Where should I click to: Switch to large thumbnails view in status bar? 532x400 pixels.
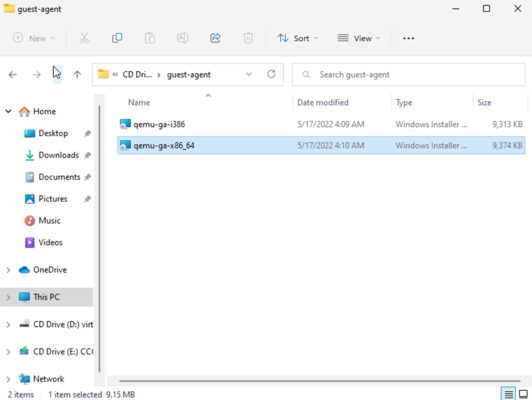523,394
